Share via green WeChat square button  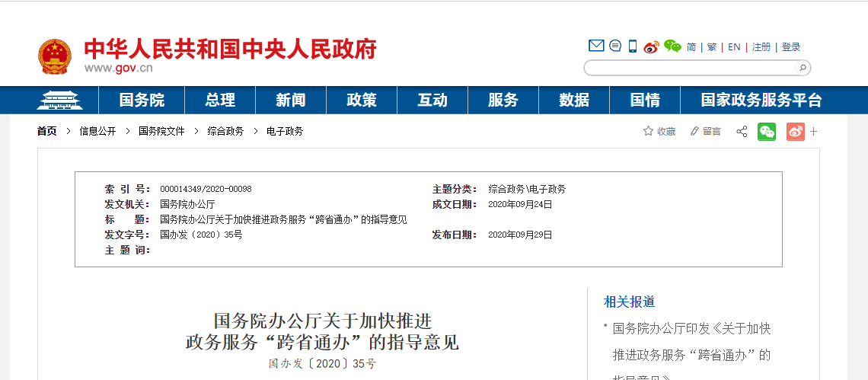(767, 132)
